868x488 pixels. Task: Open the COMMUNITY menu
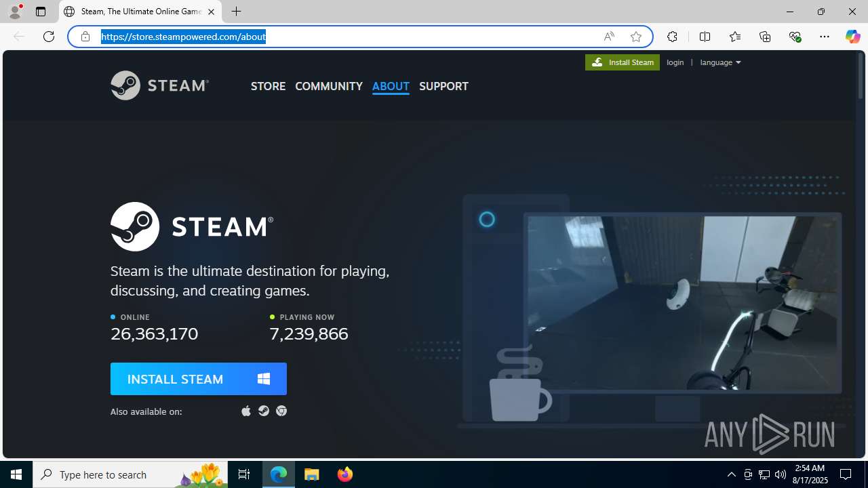tap(329, 86)
